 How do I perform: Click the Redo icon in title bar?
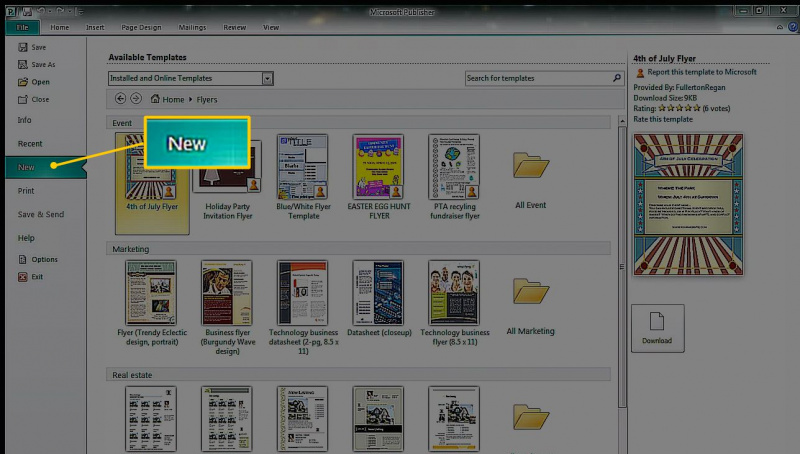tap(60, 11)
